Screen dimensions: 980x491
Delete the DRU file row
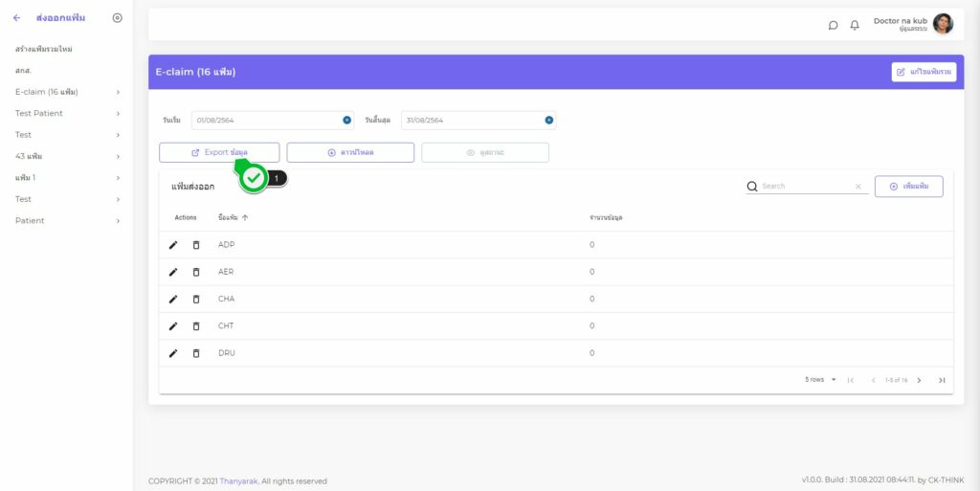196,353
